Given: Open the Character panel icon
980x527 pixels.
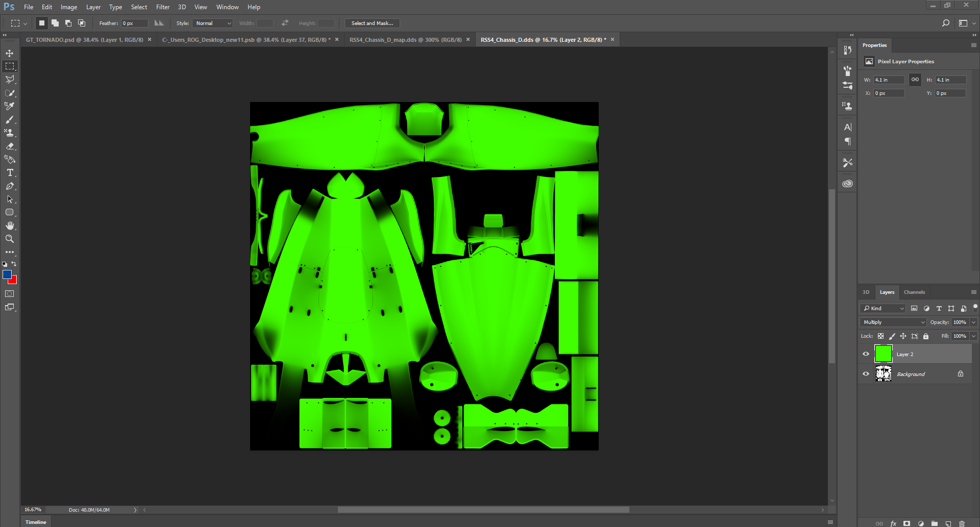Looking at the screenshot, I should (x=848, y=127).
